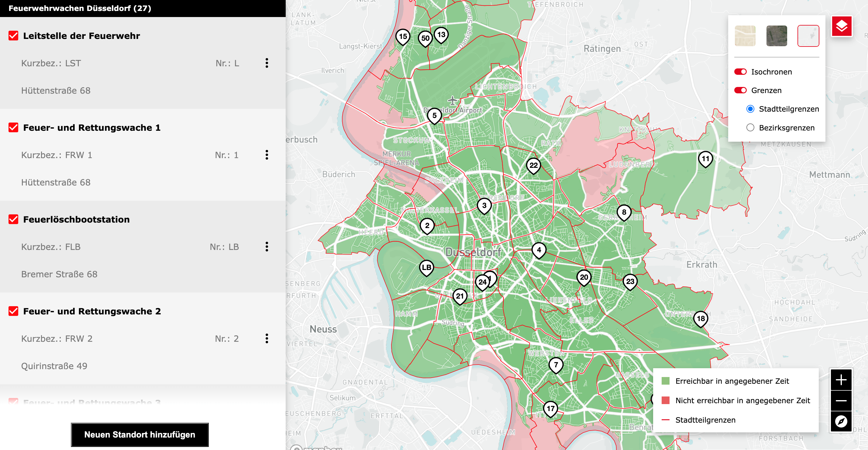
Task: Choose the light map style thumbnail
Action: tap(808, 36)
